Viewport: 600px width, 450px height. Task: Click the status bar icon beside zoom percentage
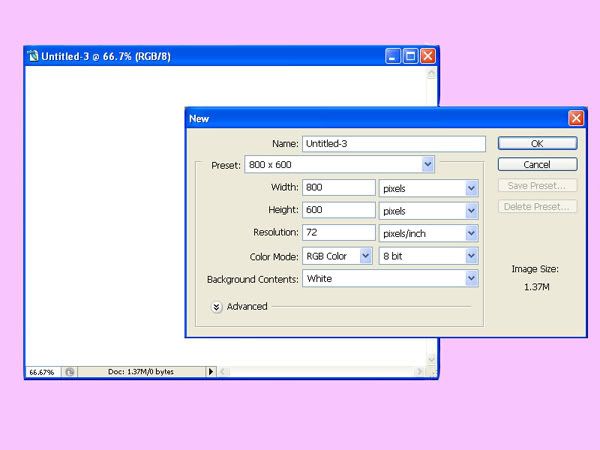coord(70,371)
